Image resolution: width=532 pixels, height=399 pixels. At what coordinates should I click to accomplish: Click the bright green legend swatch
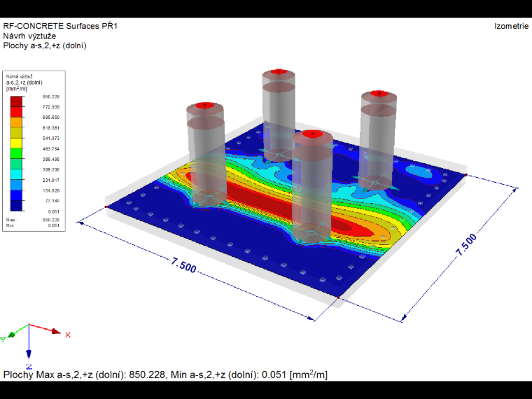coord(16,154)
